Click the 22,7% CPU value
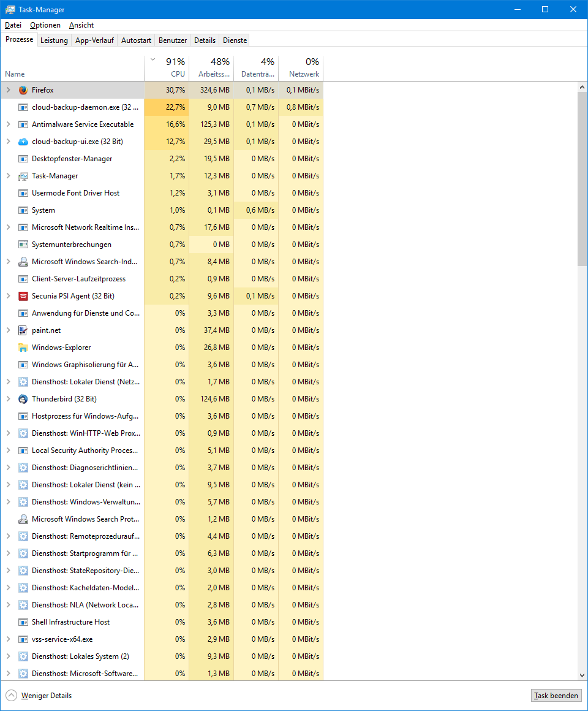This screenshot has width=588, height=711. (175, 107)
